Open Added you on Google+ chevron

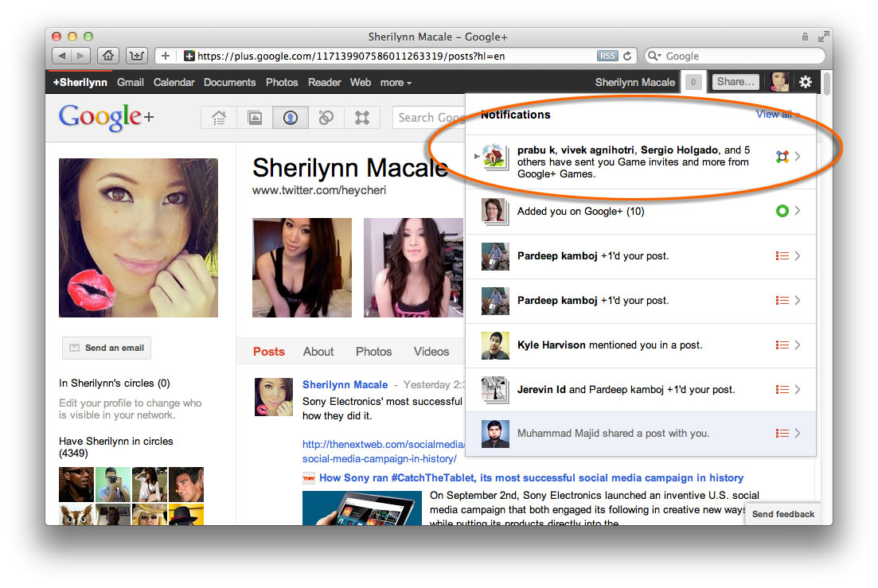(798, 211)
